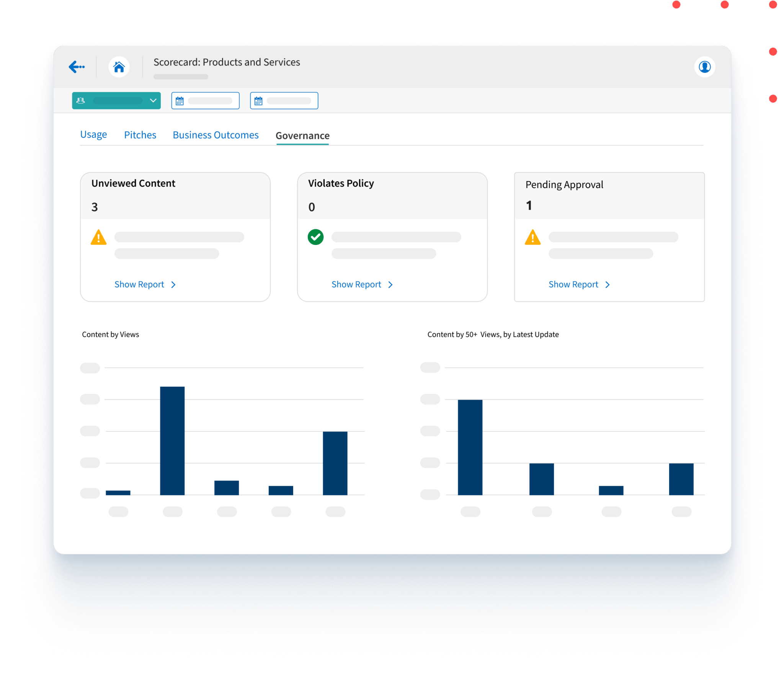Viewport: 784px width, 673px height.
Task: Click the calendar icon on the first date picker
Action: pos(179,100)
